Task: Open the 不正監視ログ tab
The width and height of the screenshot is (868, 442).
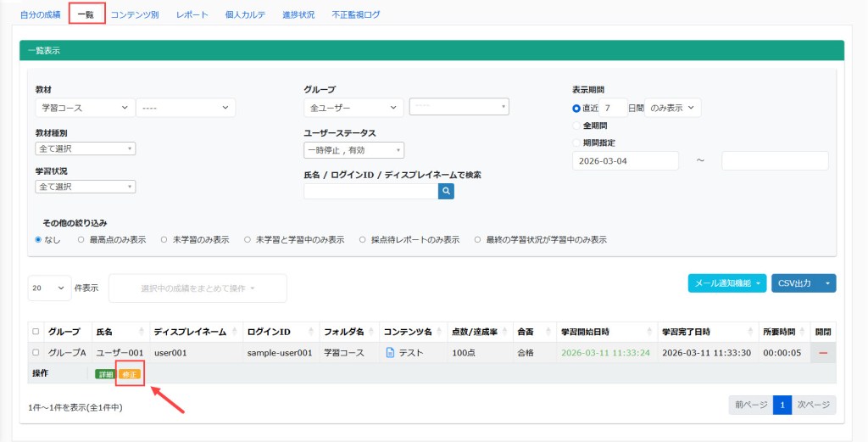Action: coord(356,14)
